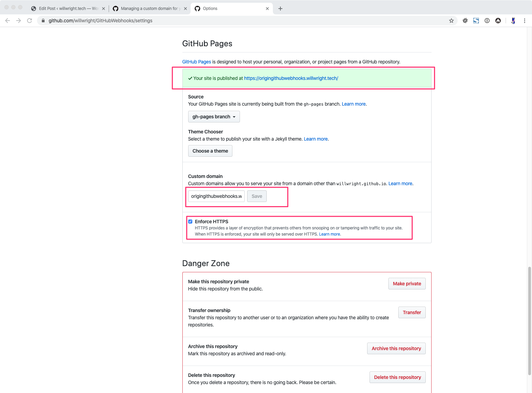Open the Chrome three-dot menu

(524, 21)
